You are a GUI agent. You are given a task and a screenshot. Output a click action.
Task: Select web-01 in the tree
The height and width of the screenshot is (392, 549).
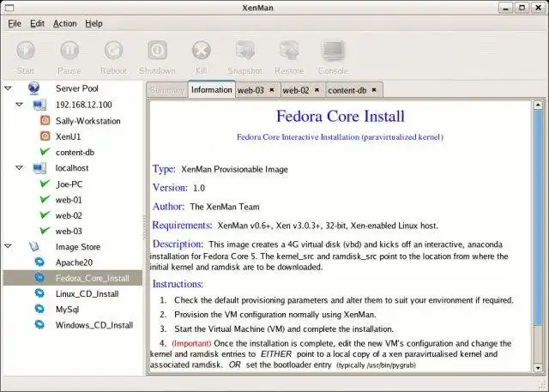click(x=69, y=200)
